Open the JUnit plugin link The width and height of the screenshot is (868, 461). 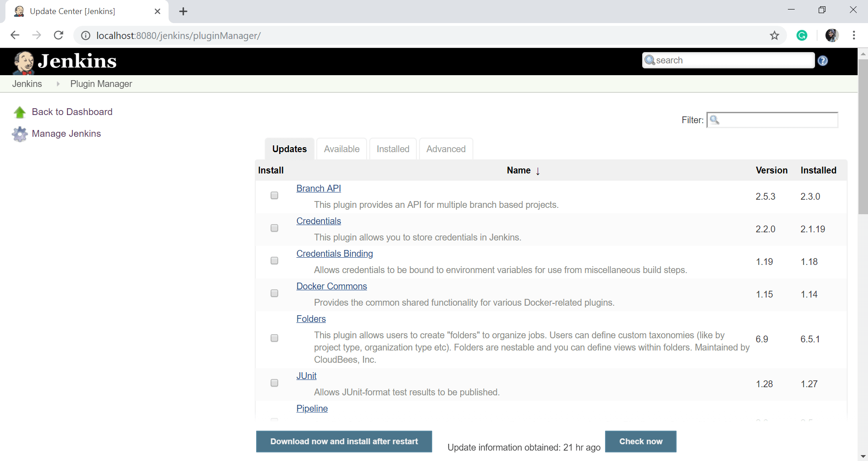[x=306, y=376]
